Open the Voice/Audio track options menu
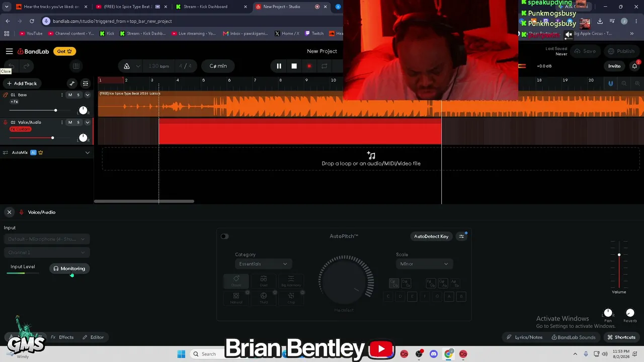The height and width of the screenshot is (362, 644). pos(62,122)
